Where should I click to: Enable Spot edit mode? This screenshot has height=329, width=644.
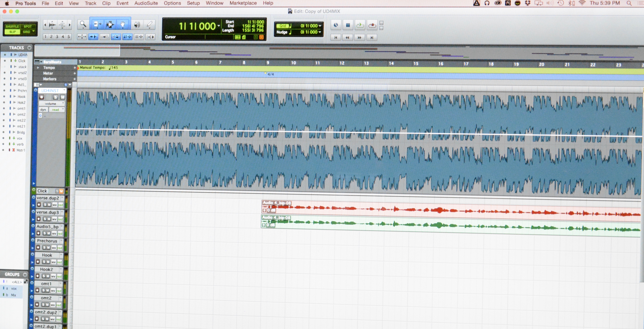28,26
